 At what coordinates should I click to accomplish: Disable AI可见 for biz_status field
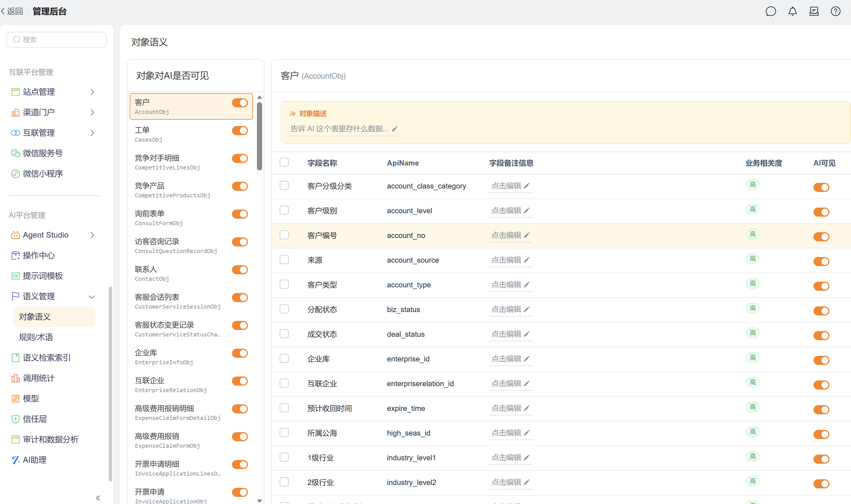coord(821,311)
